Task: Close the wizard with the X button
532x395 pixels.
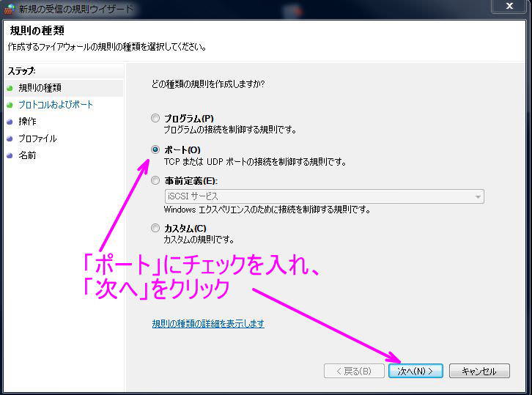Action: [x=509, y=6]
